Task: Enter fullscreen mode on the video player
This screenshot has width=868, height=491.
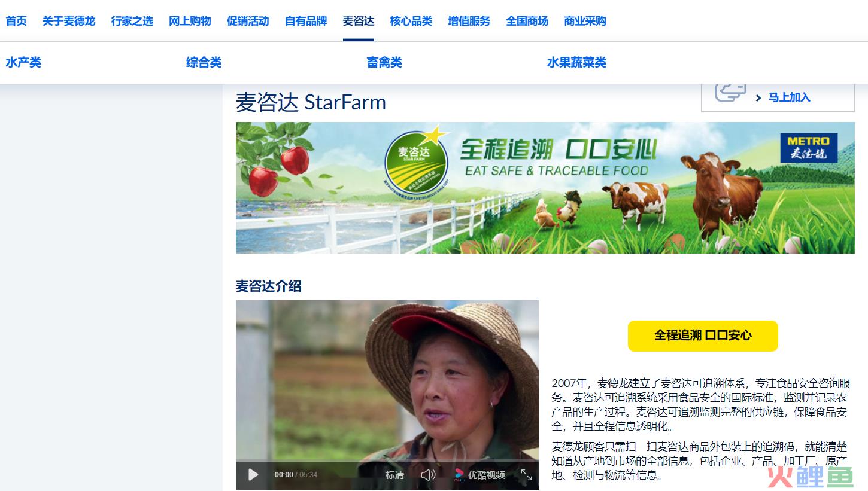Action: (526, 475)
